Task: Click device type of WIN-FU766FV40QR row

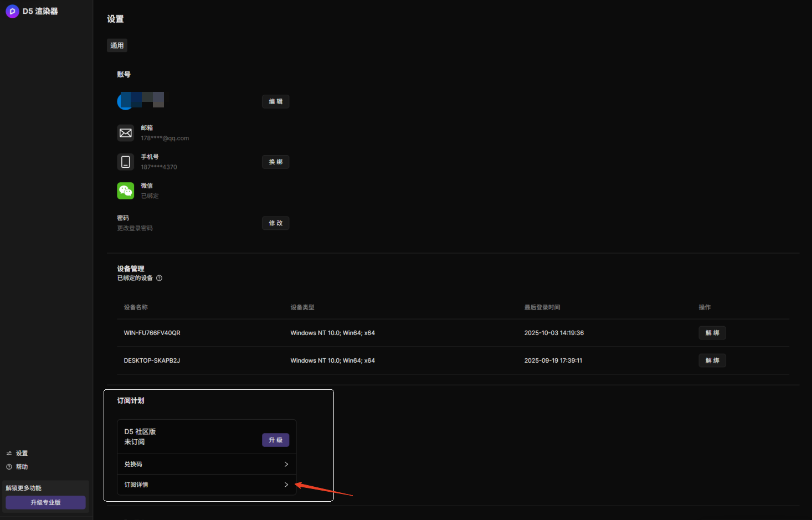Action: click(332, 333)
